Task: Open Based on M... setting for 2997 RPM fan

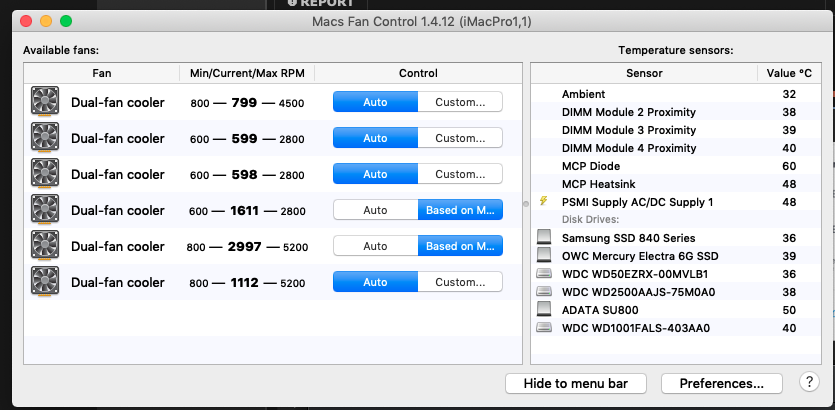Action: (x=460, y=246)
